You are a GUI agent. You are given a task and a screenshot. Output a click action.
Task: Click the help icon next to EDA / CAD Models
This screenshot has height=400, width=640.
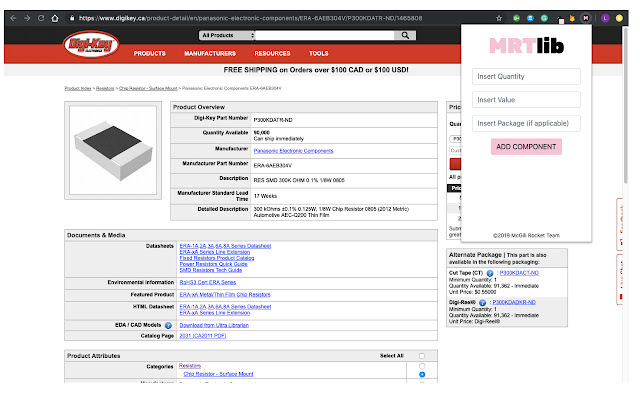tap(168, 325)
